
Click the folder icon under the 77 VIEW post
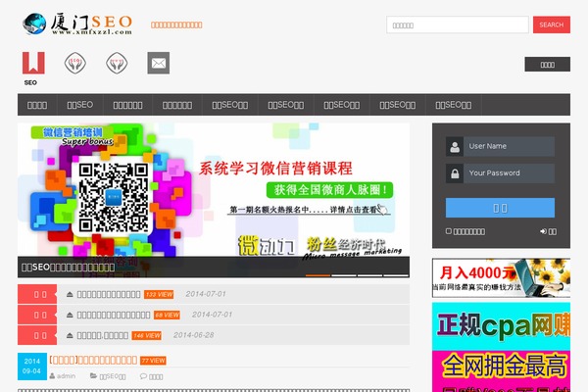pyautogui.click(x=93, y=376)
